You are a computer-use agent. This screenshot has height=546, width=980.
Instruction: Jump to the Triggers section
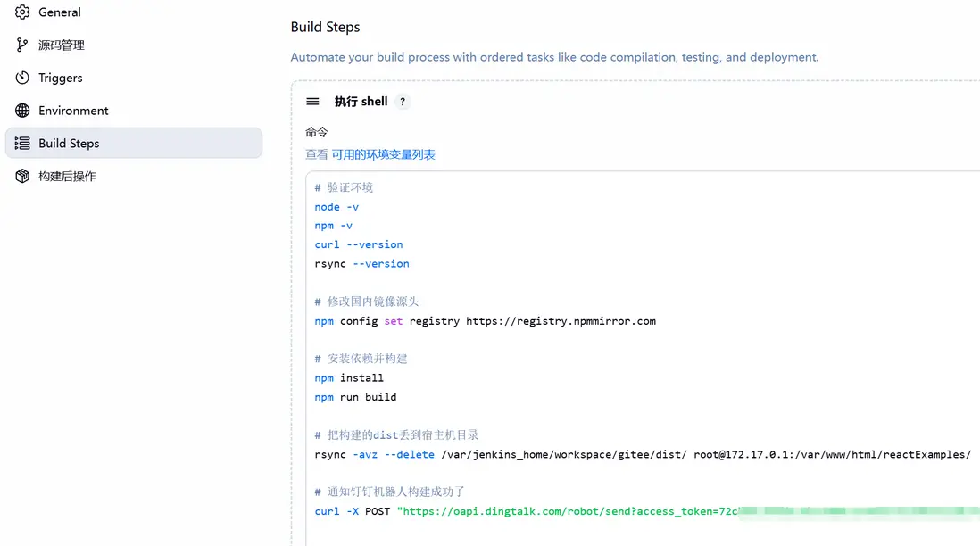tap(61, 79)
